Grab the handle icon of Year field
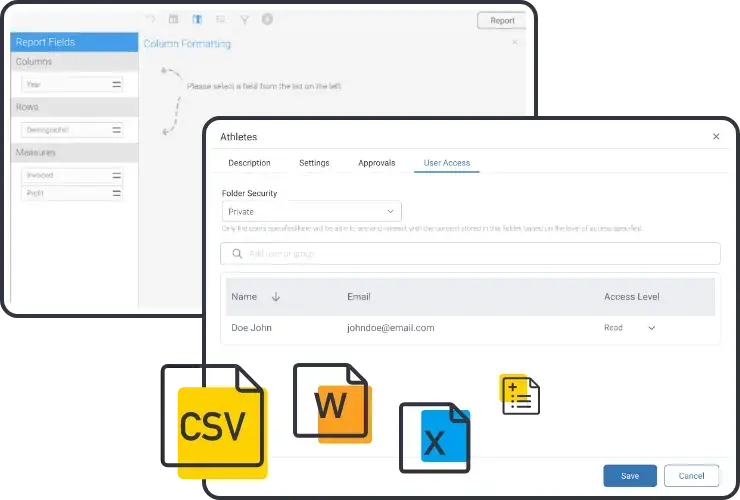 coord(117,85)
